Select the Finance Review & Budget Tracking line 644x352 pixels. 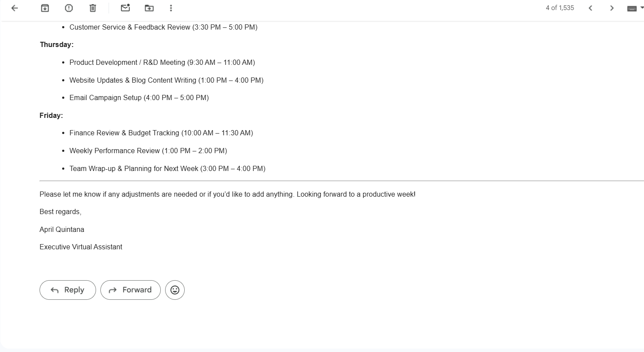tap(161, 133)
